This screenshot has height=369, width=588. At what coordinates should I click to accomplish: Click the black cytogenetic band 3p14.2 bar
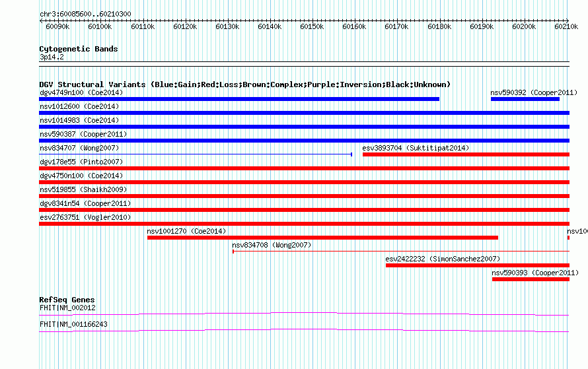click(304, 64)
